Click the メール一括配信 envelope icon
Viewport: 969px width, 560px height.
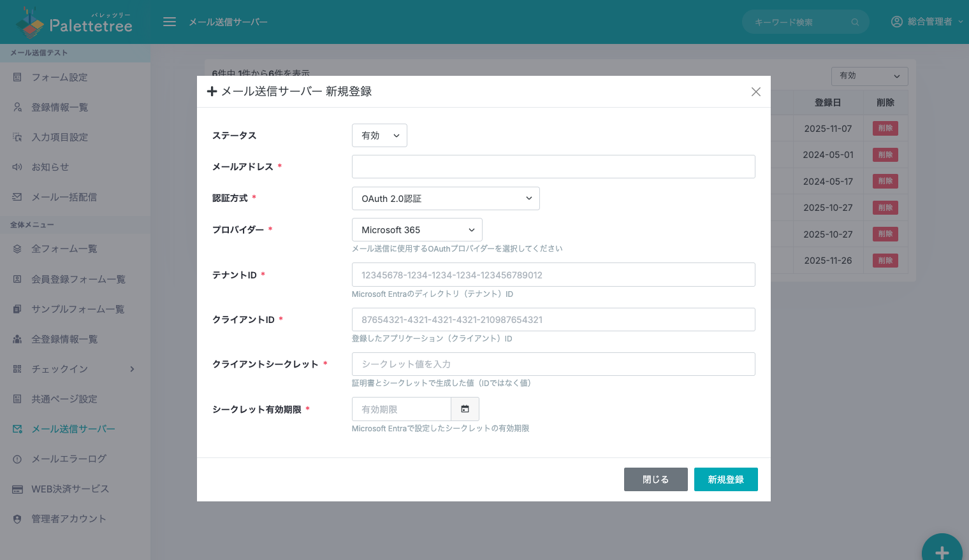pyautogui.click(x=17, y=197)
